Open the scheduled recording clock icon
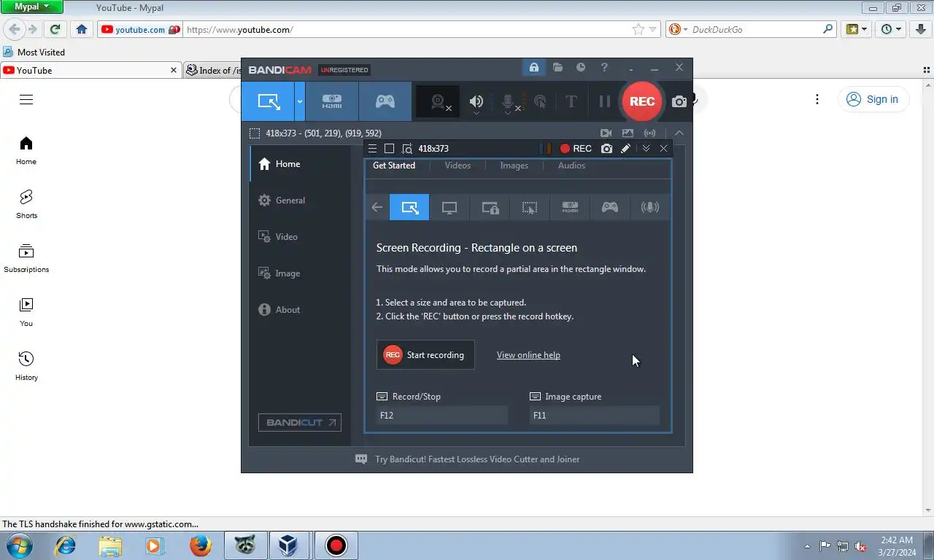This screenshot has height=560, width=934. 581,68
